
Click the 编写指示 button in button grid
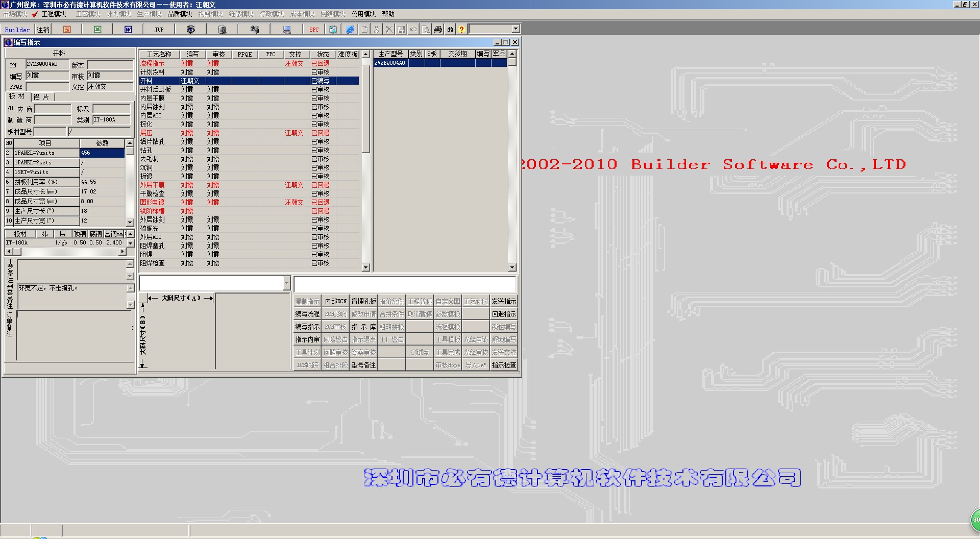[x=307, y=327]
